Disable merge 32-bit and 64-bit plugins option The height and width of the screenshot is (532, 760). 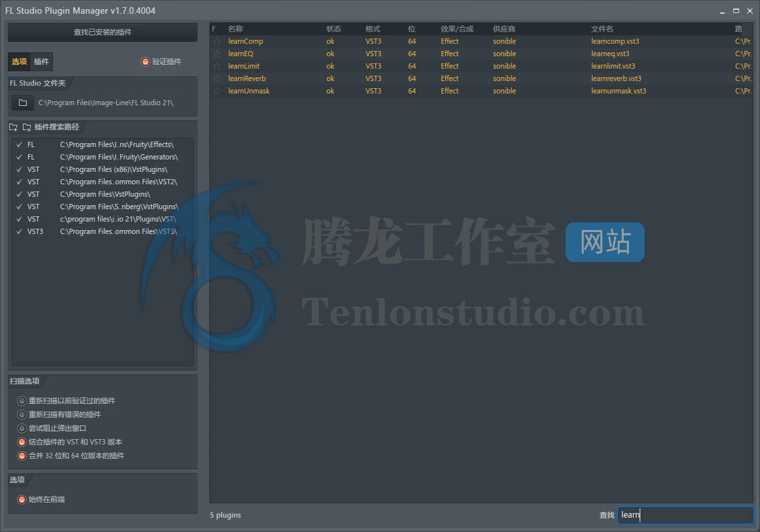click(22, 456)
